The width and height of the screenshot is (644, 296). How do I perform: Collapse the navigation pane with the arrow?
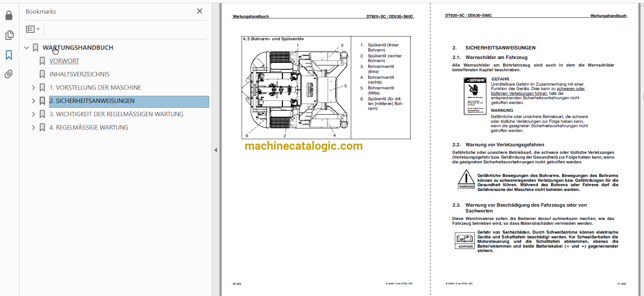pos(216,150)
